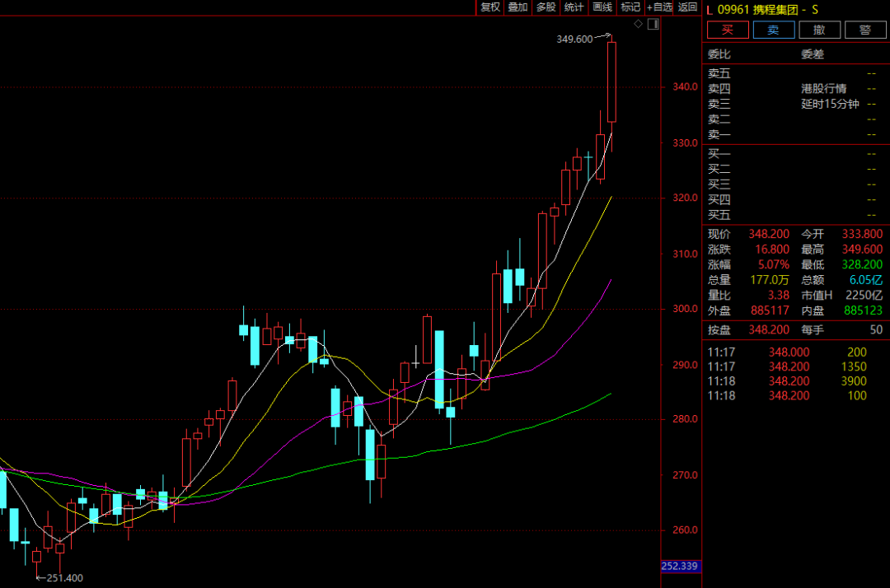The width and height of the screenshot is (890, 588).
Task: Click the 叠加 overlay menu item
Action: coord(518,7)
